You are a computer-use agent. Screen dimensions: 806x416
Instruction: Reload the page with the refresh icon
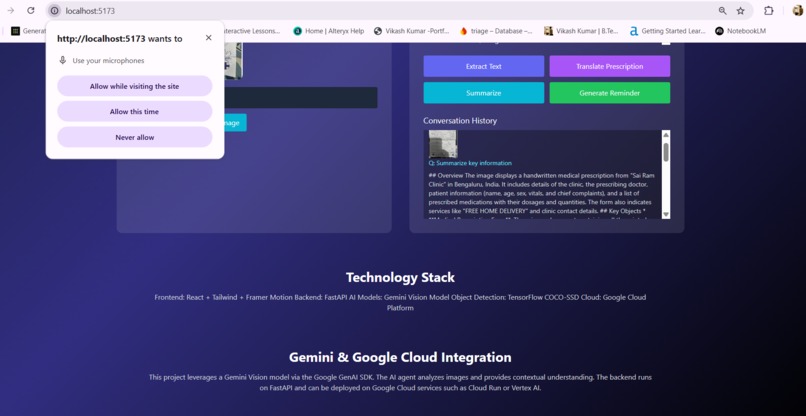[x=31, y=10]
